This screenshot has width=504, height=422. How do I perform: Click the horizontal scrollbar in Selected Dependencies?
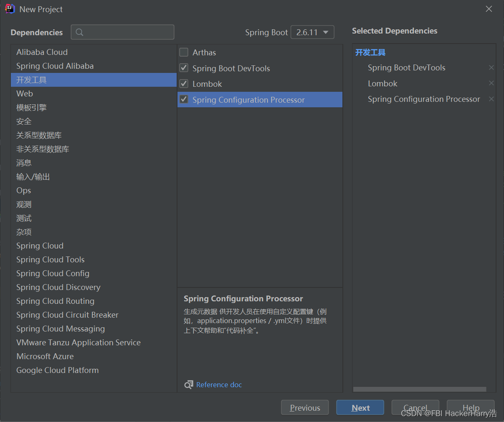pos(419,389)
